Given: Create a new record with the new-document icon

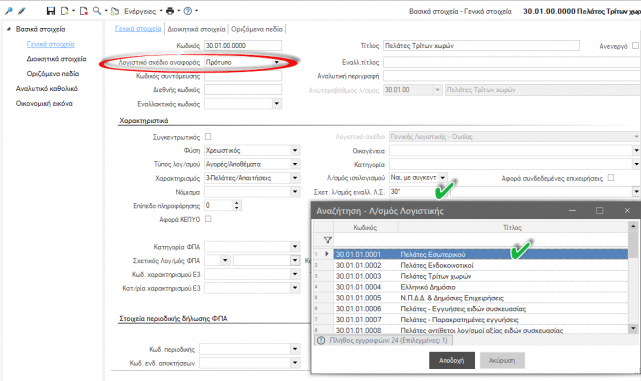Looking at the screenshot, I should tap(65, 11).
